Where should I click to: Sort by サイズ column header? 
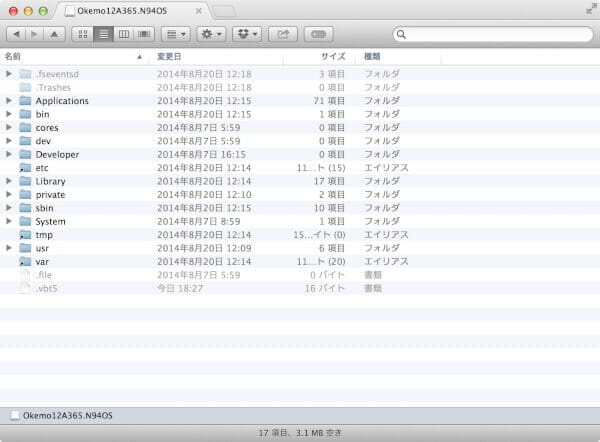pos(333,57)
